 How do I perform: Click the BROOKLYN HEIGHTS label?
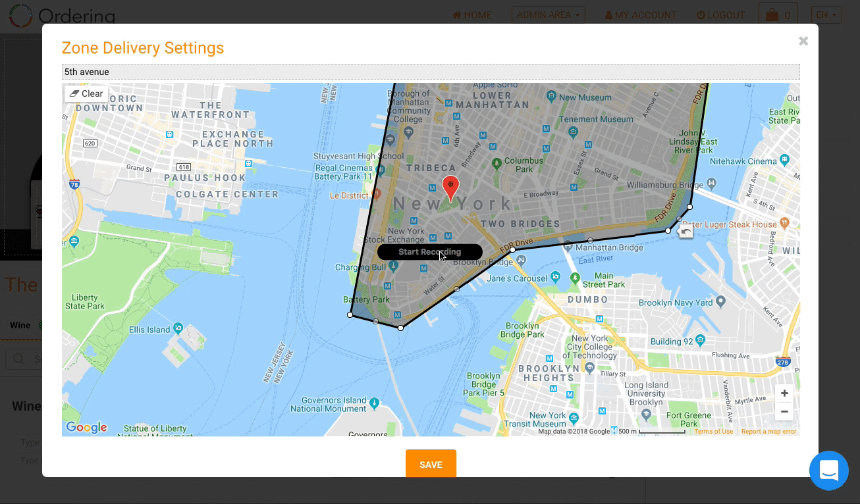(549, 373)
